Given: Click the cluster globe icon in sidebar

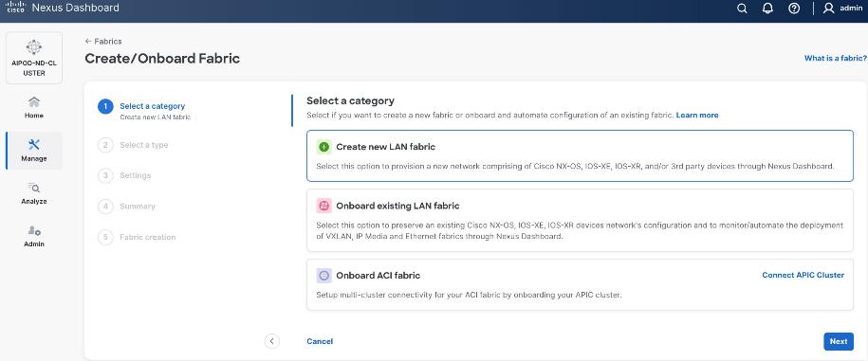Looking at the screenshot, I should 34,46.
